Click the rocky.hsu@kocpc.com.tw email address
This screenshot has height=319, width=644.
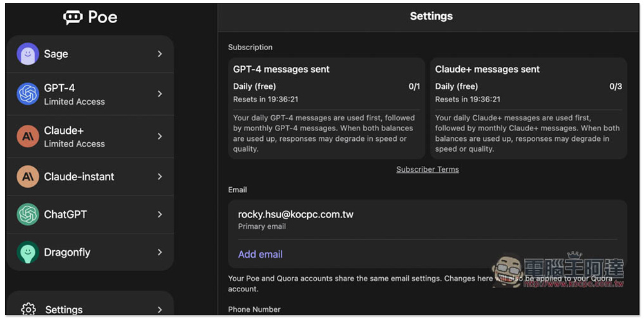pyautogui.click(x=296, y=214)
